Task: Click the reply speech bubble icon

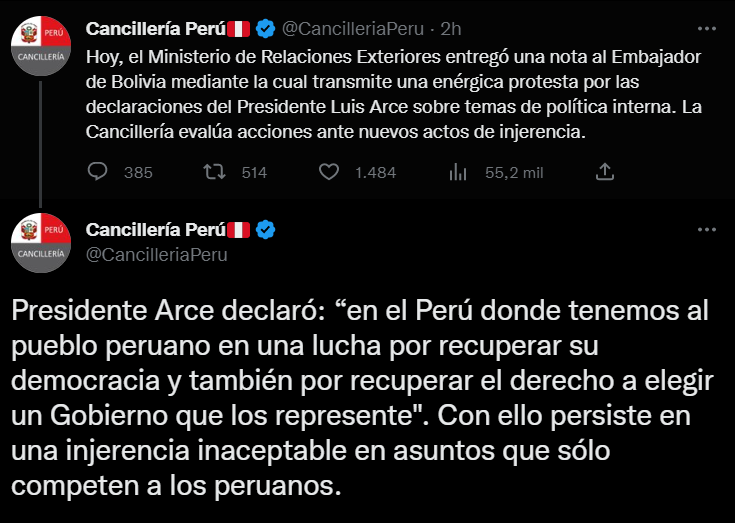Action: (x=97, y=172)
